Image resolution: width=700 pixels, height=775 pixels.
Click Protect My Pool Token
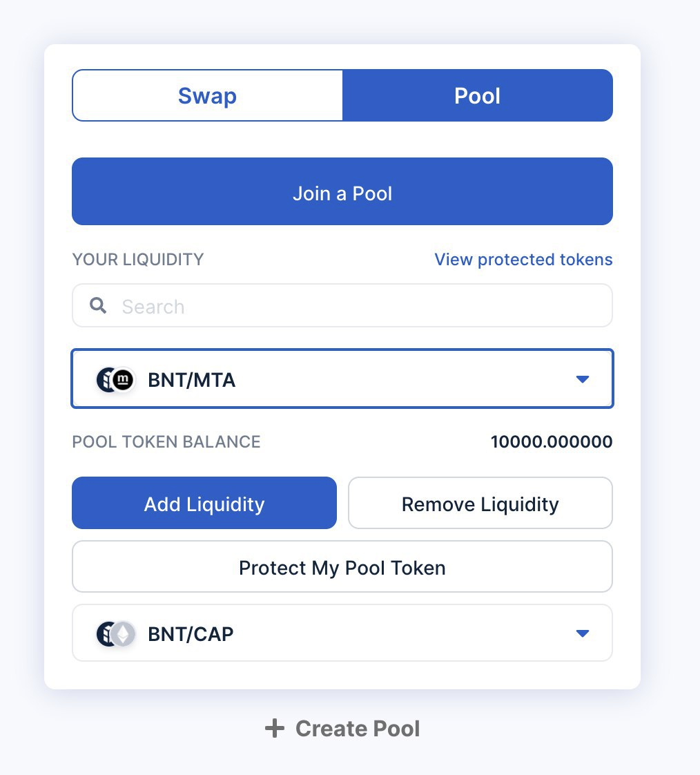[342, 566]
